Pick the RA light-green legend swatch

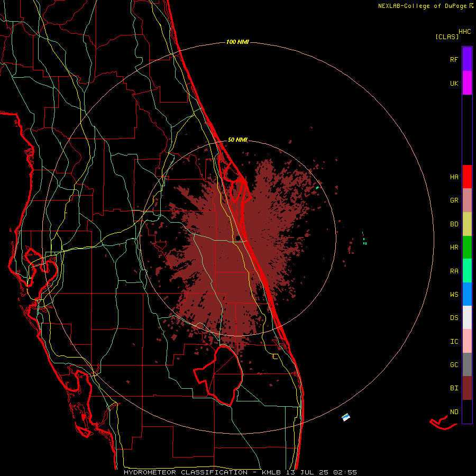pyautogui.click(x=467, y=271)
